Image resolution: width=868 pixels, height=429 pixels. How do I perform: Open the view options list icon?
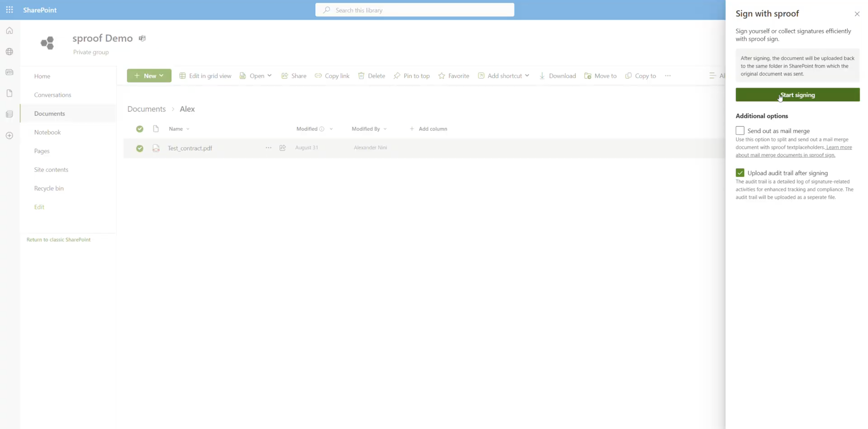point(712,76)
